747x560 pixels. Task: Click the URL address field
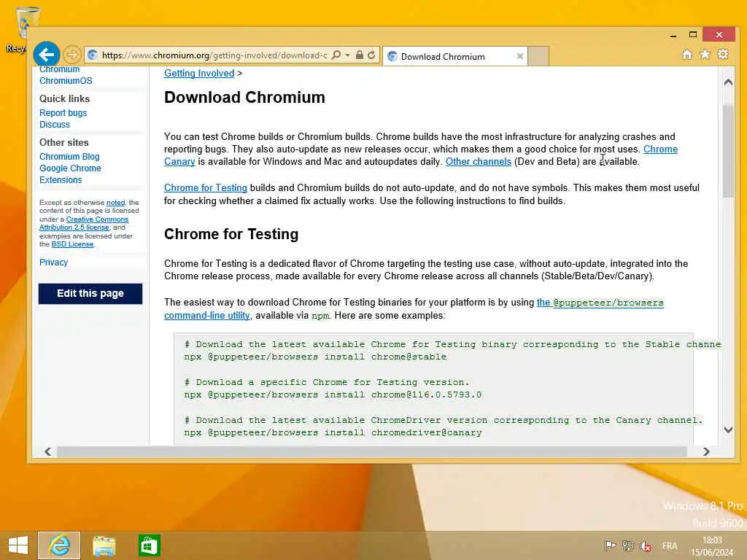(x=214, y=55)
